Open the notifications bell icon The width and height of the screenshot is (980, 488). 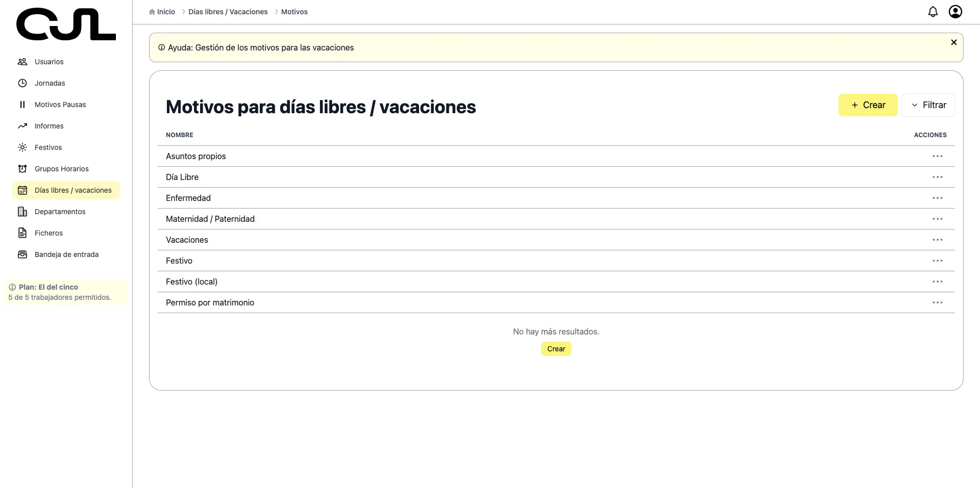click(933, 12)
